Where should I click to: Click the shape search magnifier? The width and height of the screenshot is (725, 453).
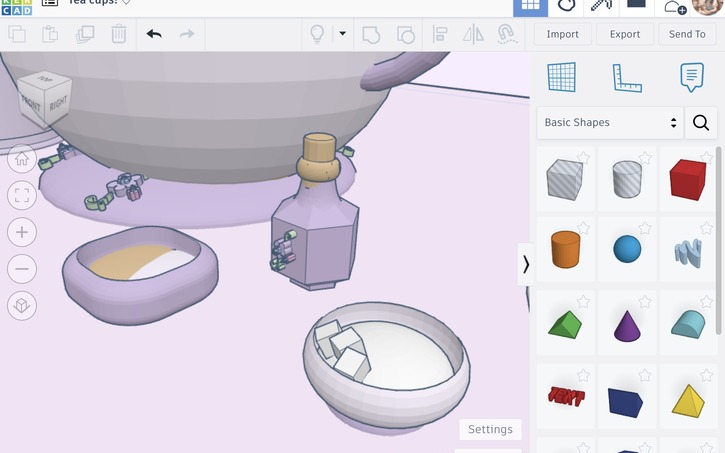pos(701,122)
